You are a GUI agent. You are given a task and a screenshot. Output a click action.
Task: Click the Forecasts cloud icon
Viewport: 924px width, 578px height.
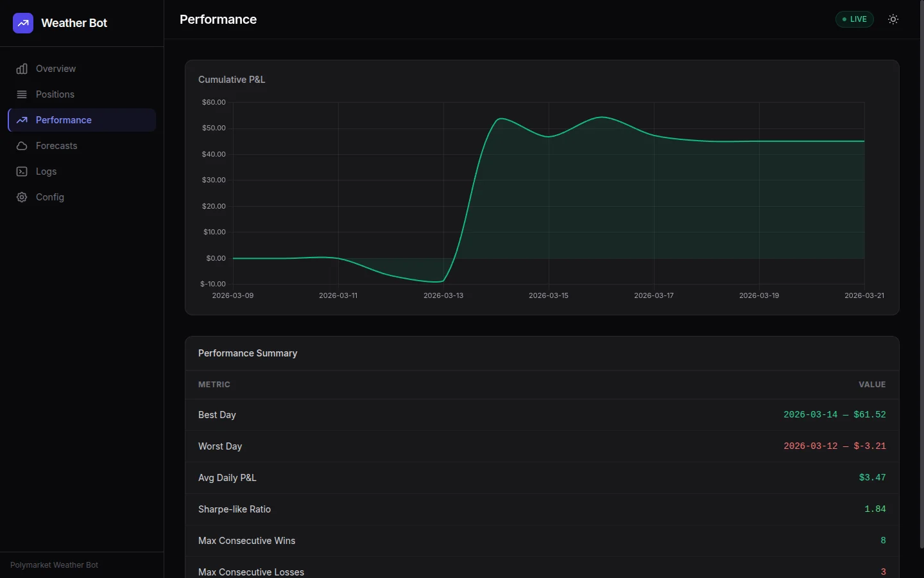click(x=22, y=146)
